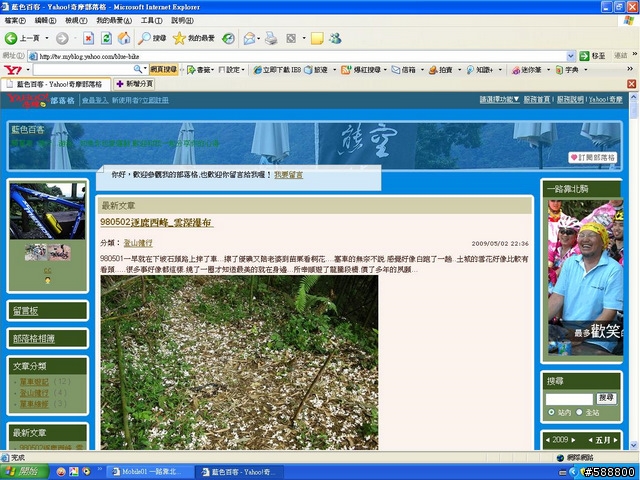Expand Yahoo toolbar overflow chevron
This screenshot has height=480, width=640.
[x=630, y=69]
